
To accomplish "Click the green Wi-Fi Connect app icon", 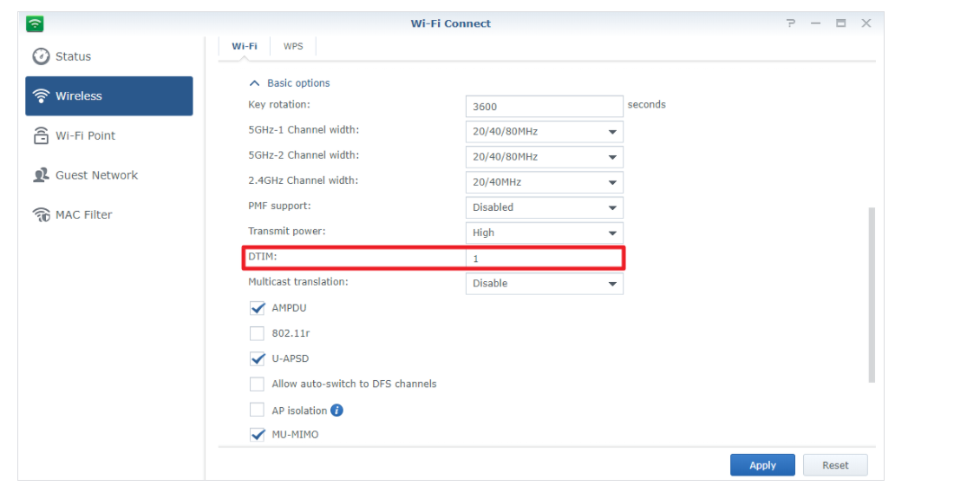I will pos(35,23).
